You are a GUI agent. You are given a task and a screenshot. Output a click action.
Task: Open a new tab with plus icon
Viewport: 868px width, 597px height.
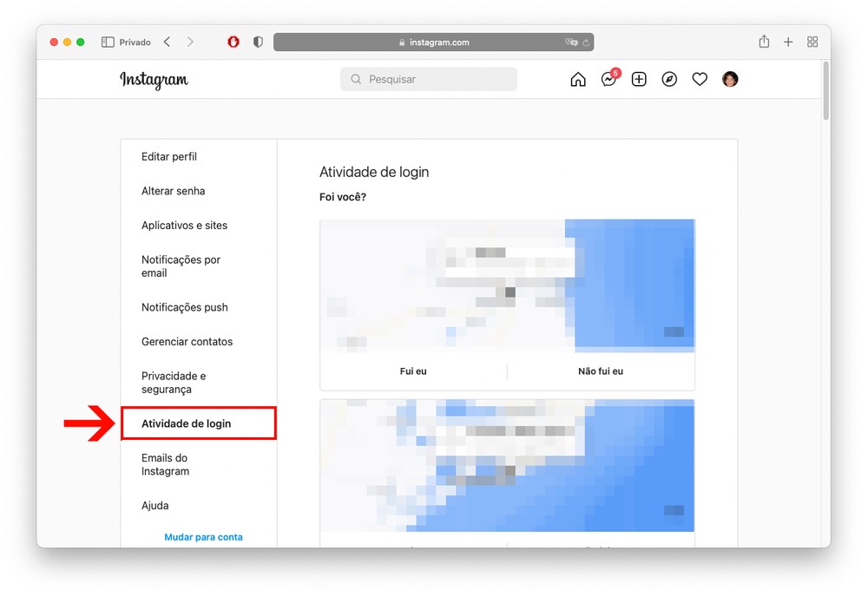tap(788, 42)
